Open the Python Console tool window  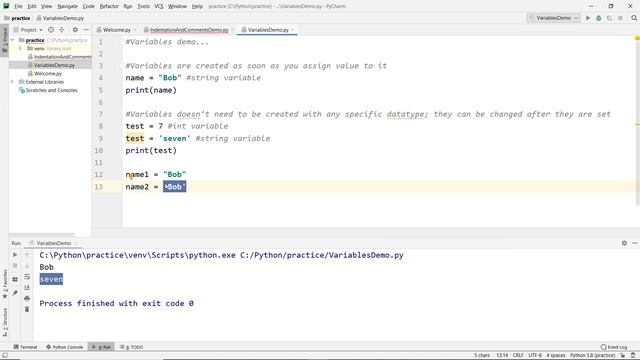pos(64,347)
